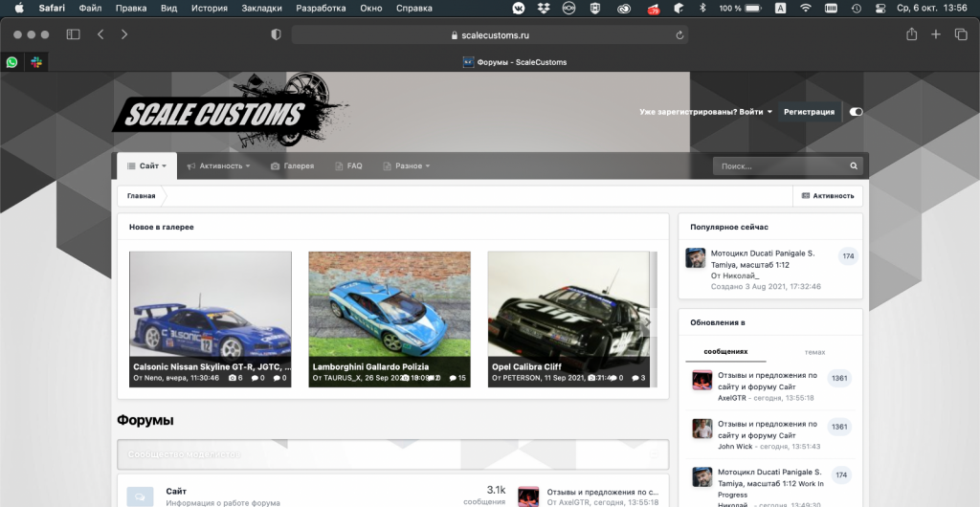Expand the Разное dropdown menu
Image resolution: width=980 pixels, height=507 pixels.
click(x=407, y=165)
